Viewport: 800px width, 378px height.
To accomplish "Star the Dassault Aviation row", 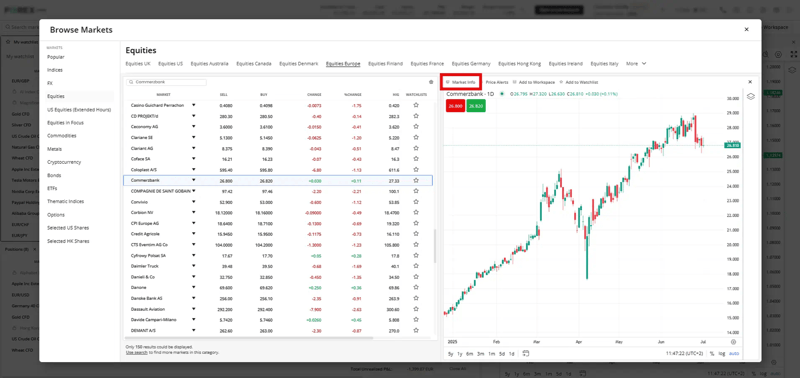I will (416, 309).
